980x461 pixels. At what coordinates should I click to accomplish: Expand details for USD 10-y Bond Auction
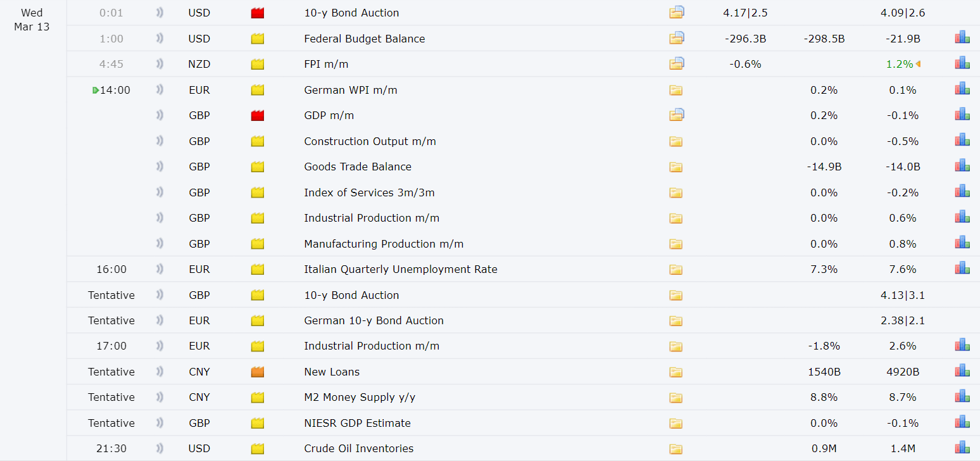tap(677, 12)
